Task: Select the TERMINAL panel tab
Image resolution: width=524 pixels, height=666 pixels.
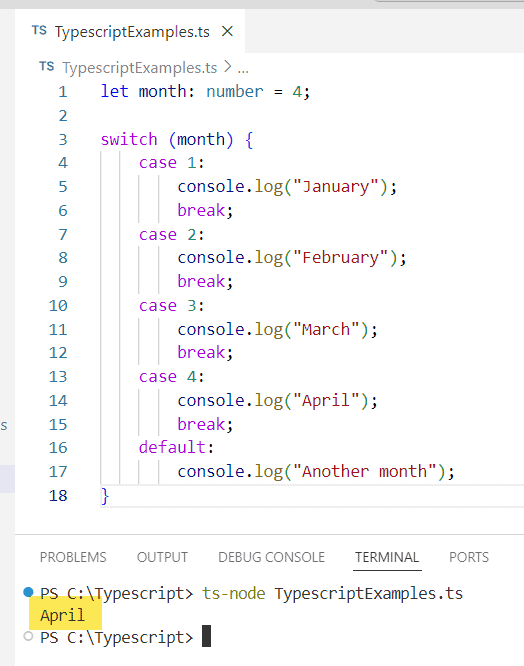Action: pos(387,557)
